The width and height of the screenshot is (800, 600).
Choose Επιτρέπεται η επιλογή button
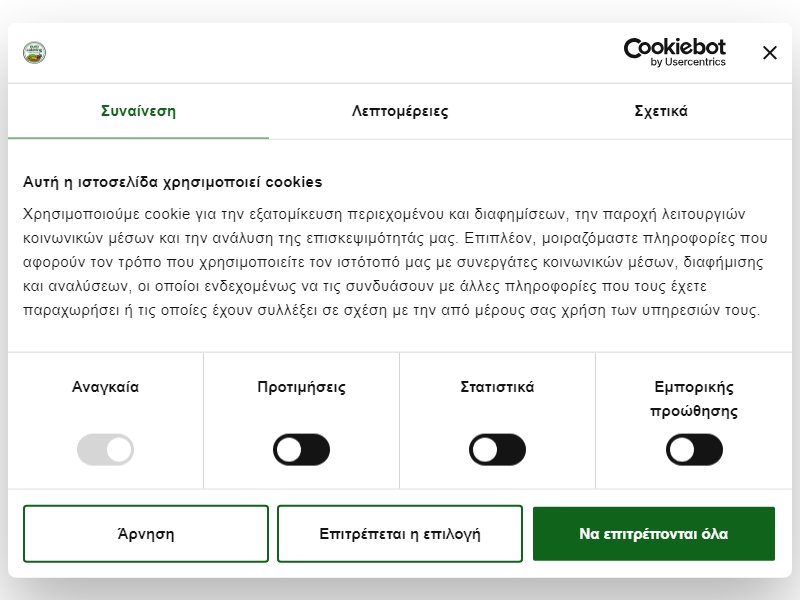pyautogui.click(x=400, y=534)
